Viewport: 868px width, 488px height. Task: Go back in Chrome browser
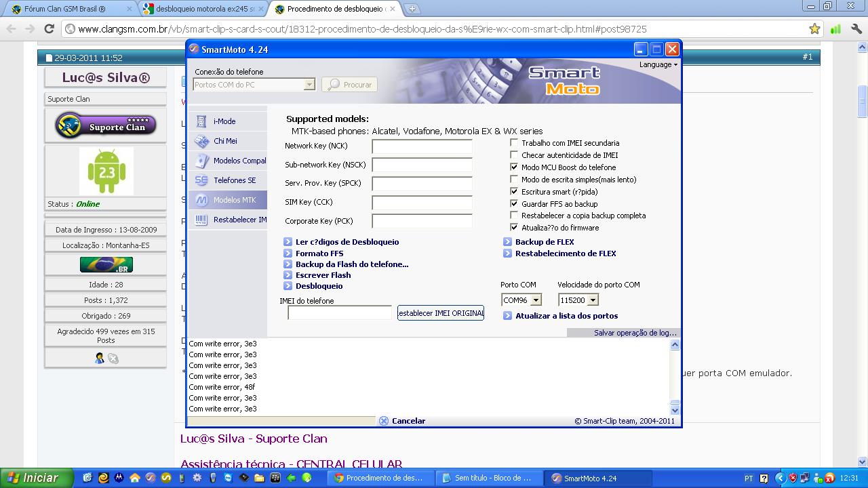click(x=11, y=29)
